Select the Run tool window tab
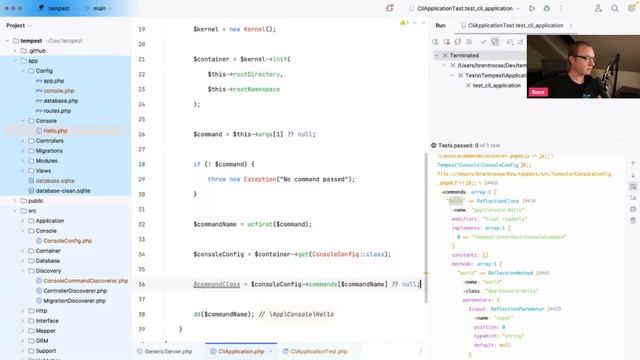This screenshot has width=640, height=360. click(x=440, y=25)
